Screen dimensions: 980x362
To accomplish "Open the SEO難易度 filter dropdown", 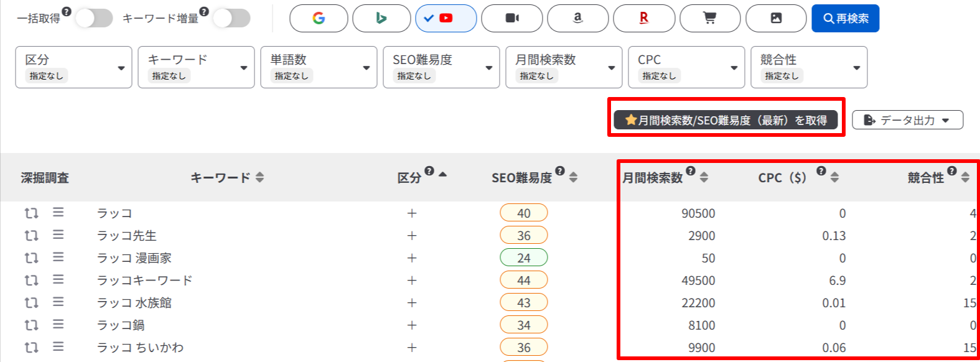I will click(441, 67).
